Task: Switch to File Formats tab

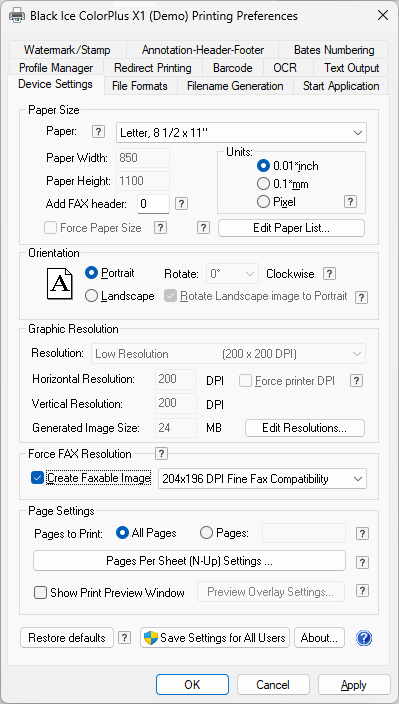Action: pos(140,86)
